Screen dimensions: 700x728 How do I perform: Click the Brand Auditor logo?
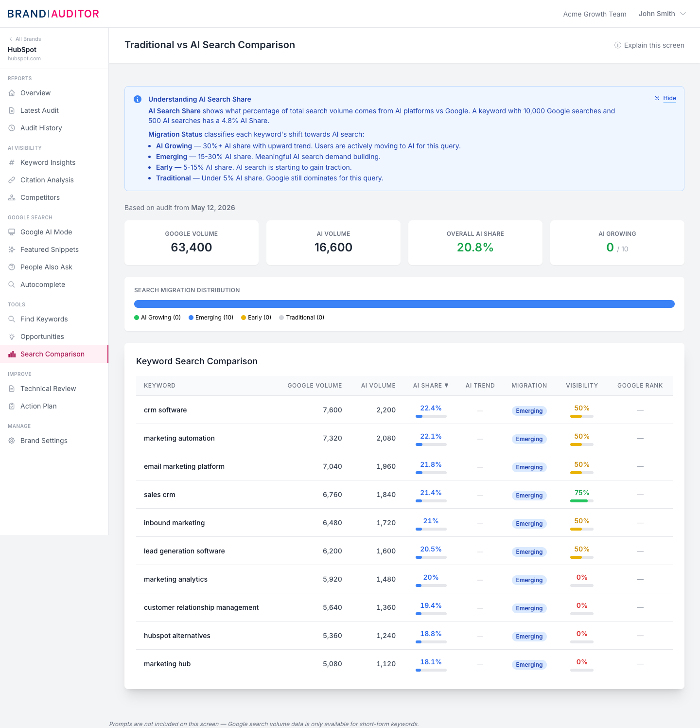coord(53,14)
